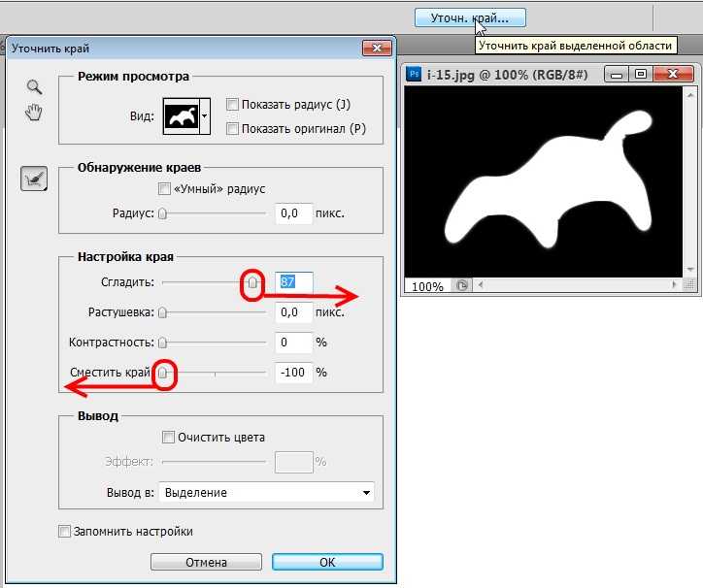The width and height of the screenshot is (703, 588).
Task: Click the Настройка края group label
Action: [125, 257]
